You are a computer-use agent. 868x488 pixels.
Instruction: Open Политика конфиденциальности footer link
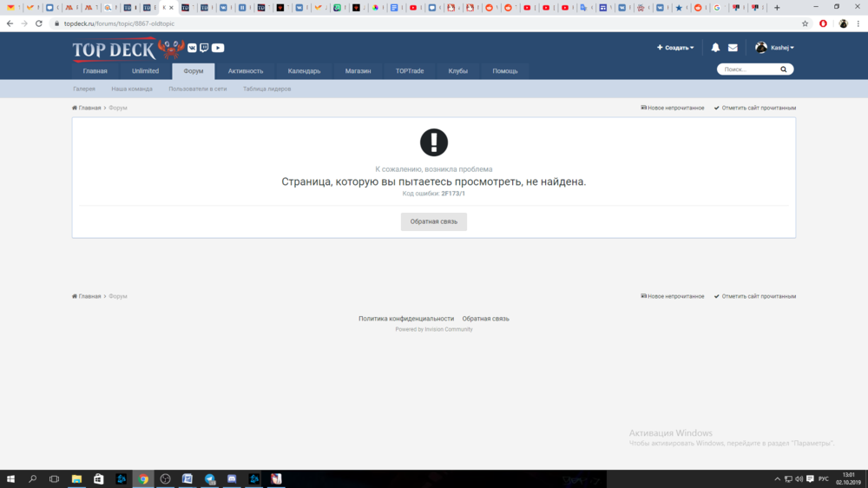click(406, 319)
